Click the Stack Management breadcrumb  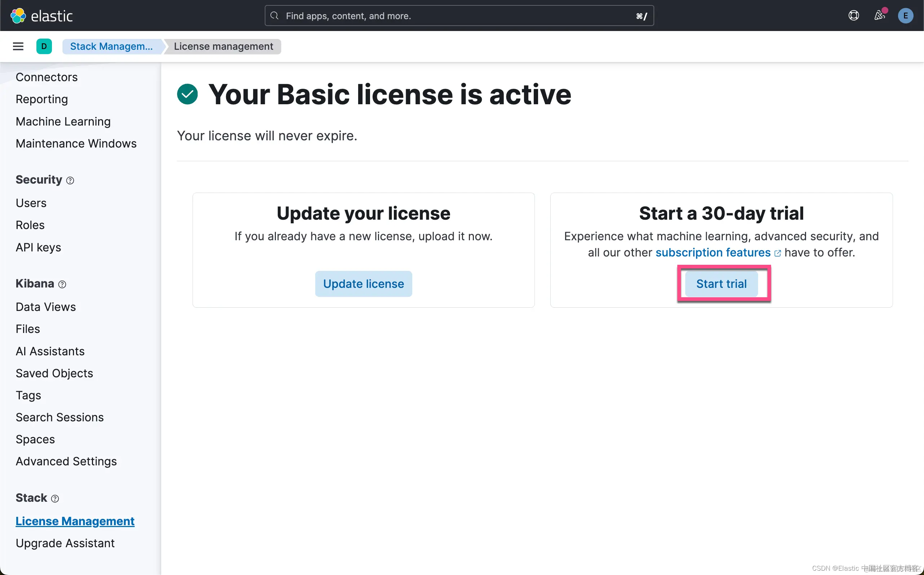(x=111, y=47)
